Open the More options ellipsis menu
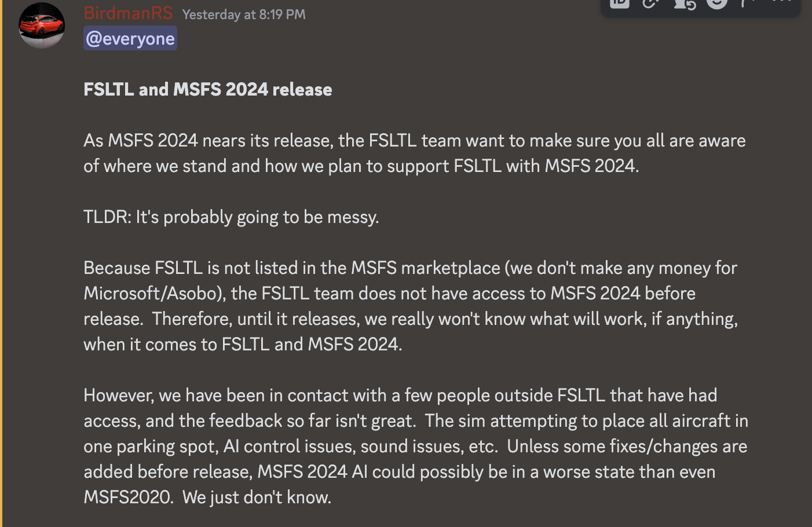The width and height of the screenshot is (812, 527). tap(781, 3)
